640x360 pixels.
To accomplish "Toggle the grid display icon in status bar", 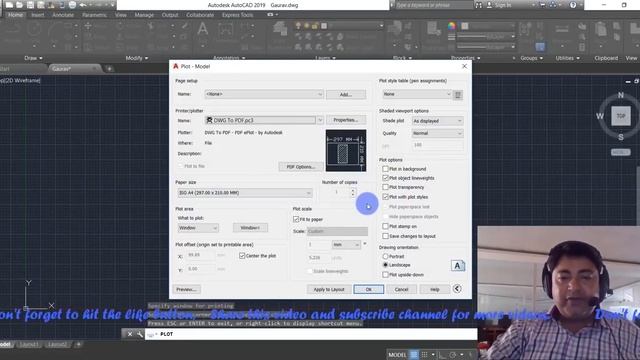I will (x=414, y=355).
